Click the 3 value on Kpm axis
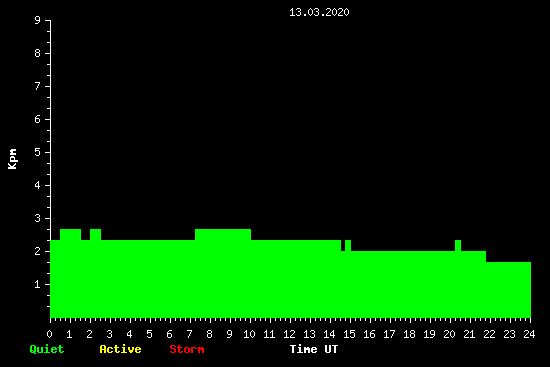 (x=38, y=218)
